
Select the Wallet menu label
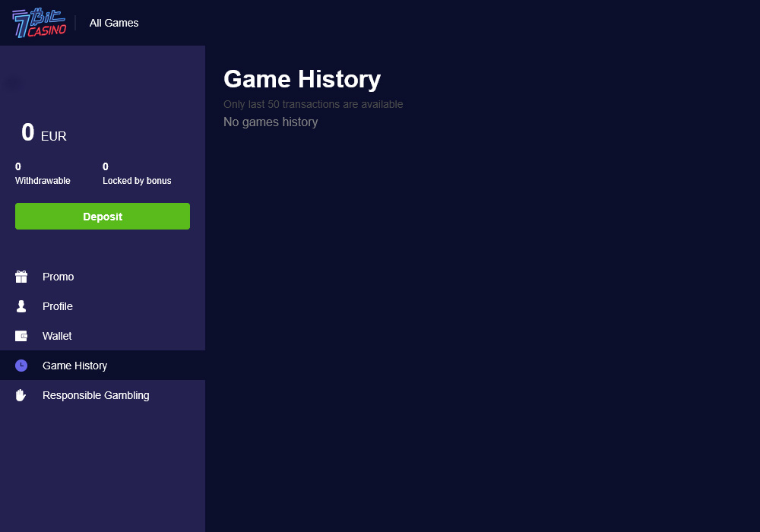57,336
